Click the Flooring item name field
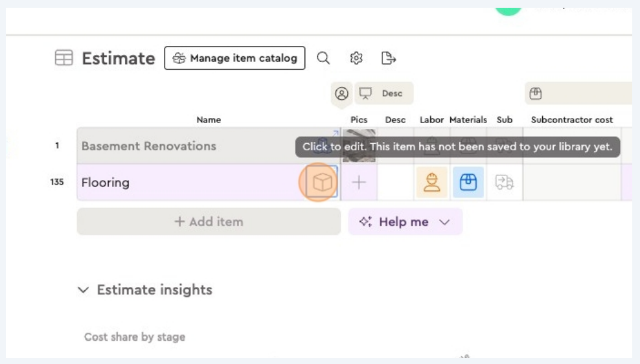 click(x=188, y=183)
